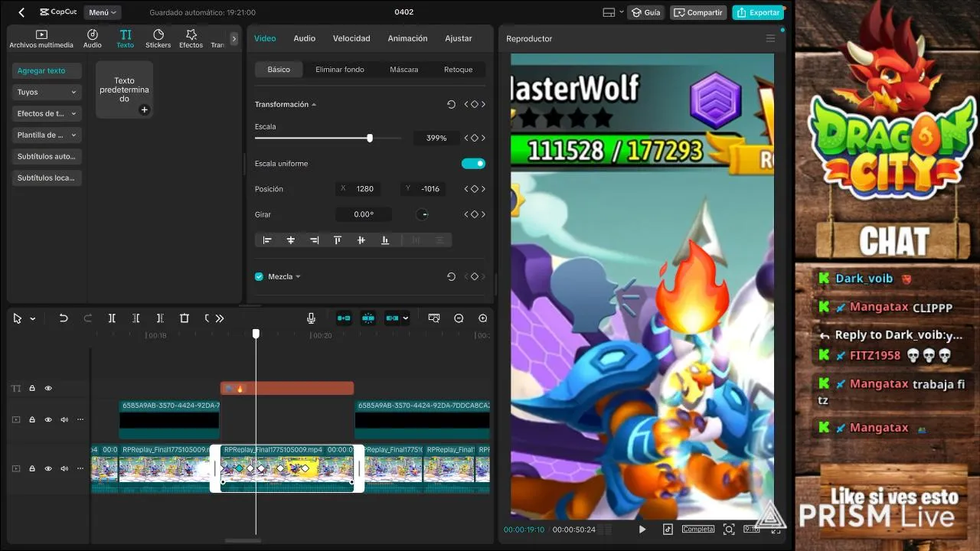Add keyframe for Girar
Screen dimensions: 980x551
click(x=474, y=214)
